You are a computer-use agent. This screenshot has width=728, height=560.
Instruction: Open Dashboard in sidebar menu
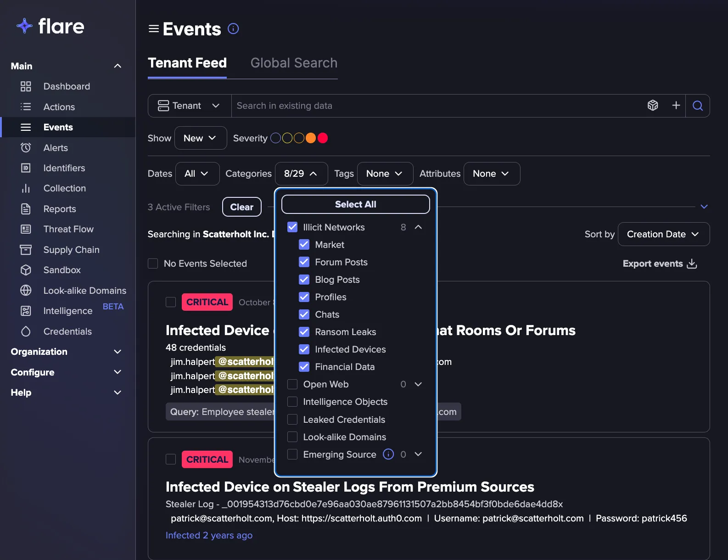point(67,86)
